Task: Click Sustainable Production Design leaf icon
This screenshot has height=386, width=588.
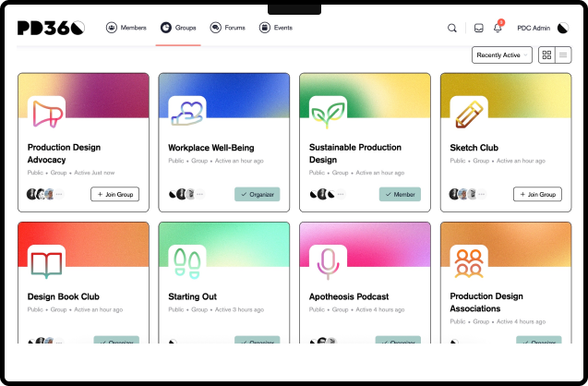Action: (x=327, y=114)
